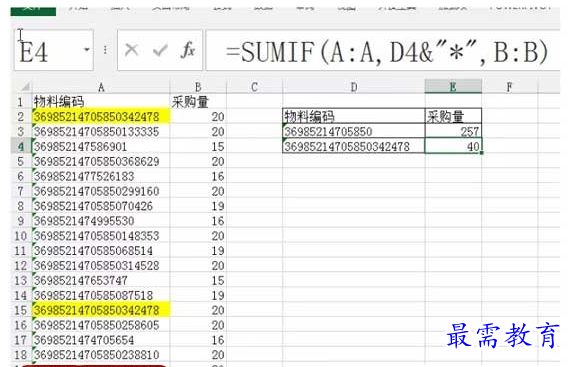
Task: Select column B header
Action: [x=198, y=87]
